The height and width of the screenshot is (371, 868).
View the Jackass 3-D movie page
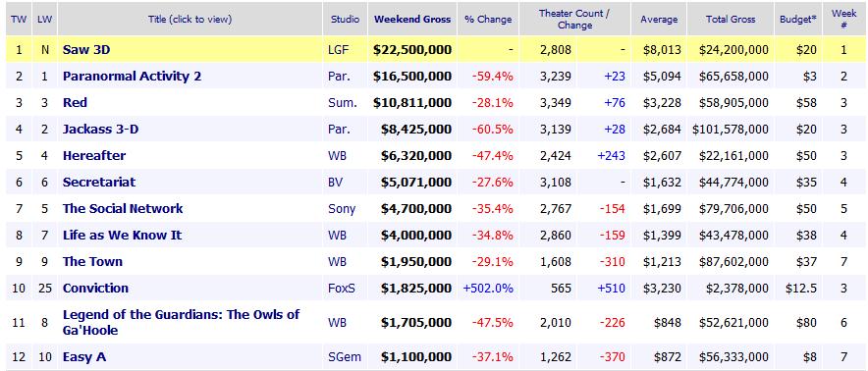click(x=101, y=129)
